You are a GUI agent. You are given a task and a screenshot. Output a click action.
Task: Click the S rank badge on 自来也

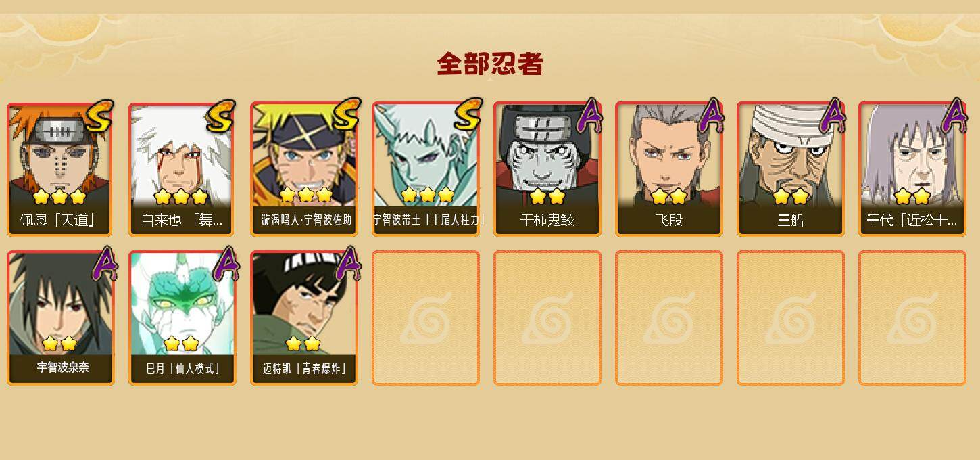point(221,116)
